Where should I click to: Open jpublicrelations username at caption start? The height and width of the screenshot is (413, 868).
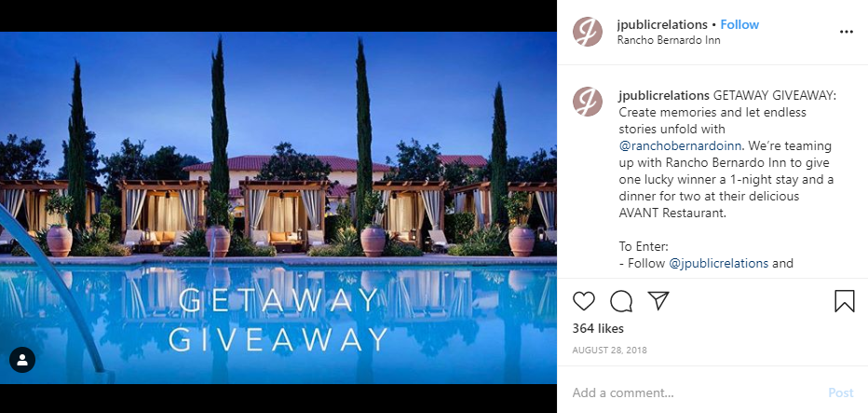664,95
